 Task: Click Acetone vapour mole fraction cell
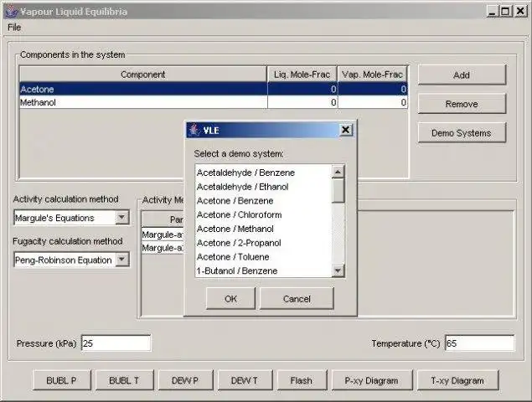[x=373, y=89]
